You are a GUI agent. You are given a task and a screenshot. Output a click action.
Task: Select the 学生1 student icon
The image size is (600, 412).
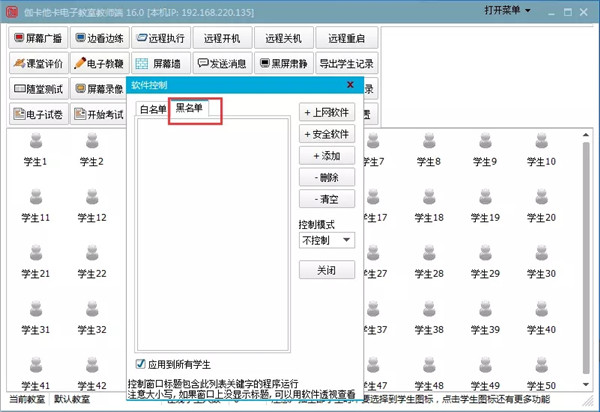pyautogui.click(x=35, y=150)
